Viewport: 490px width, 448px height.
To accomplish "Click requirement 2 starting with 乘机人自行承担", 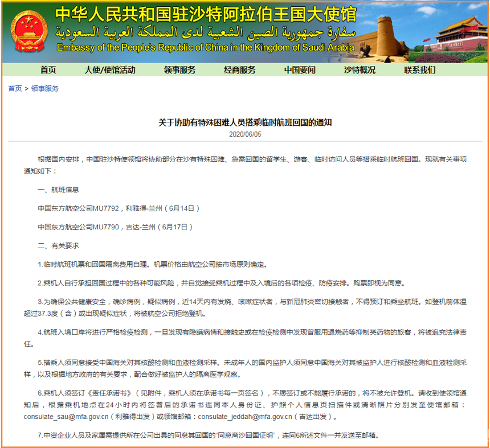I will 222,283.
